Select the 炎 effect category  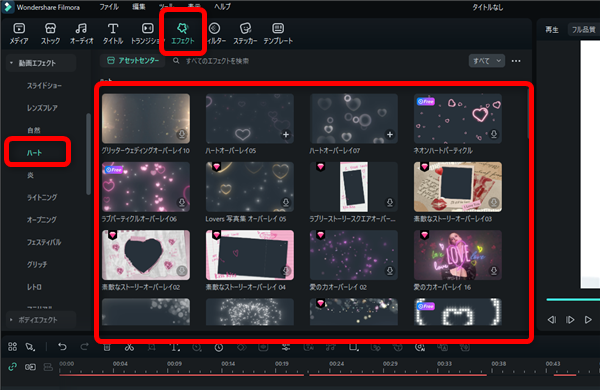click(x=30, y=175)
